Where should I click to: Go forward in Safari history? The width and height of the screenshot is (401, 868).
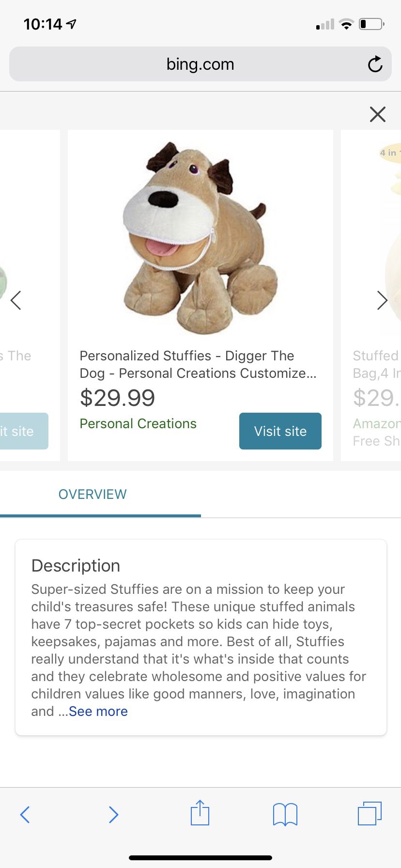click(x=113, y=814)
